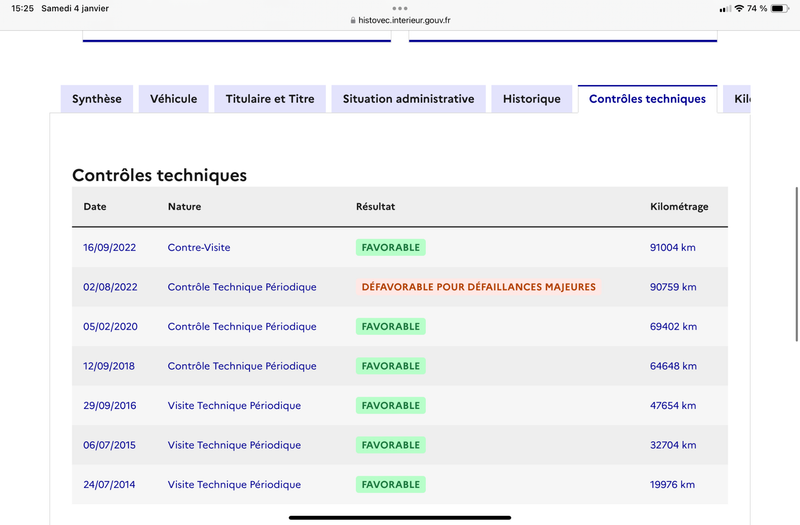
Task: Click the DÉFAVORABLE POUR DÉFAILLANCES MAJEURES badge
Action: click(479, 287)
